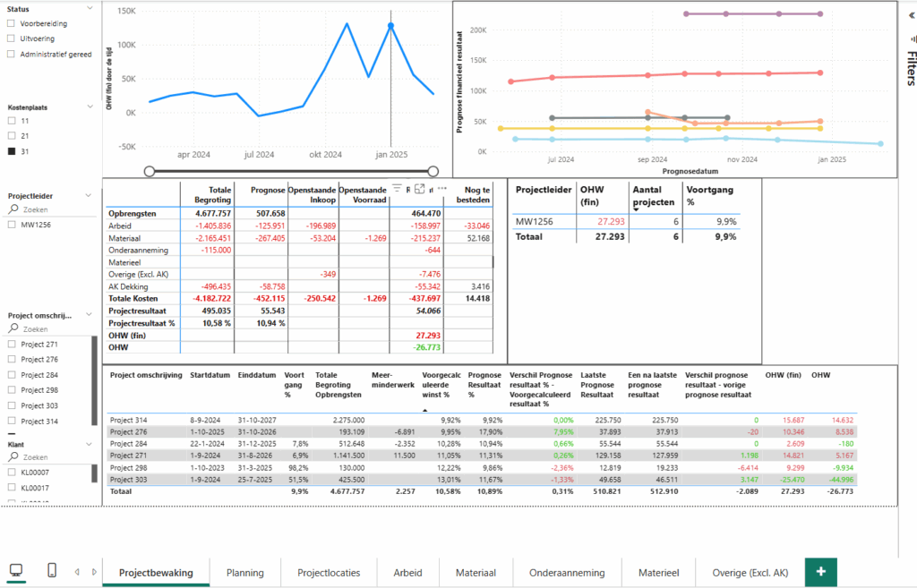Open the Planning page tab
The height and width of the screenshot is (588, 917).
244,573
